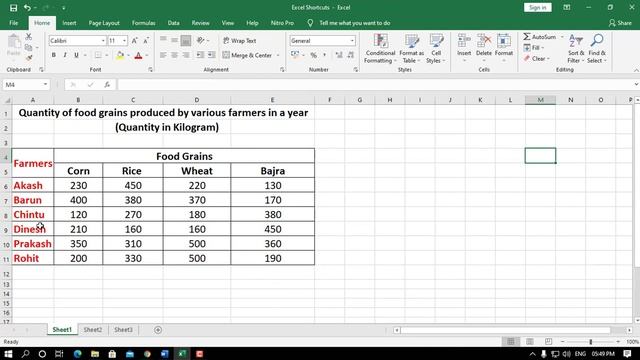Screen dimensions: 640x360
Task: Click the Sign in button
Action: pyautogui.click(x=538, y=7)
